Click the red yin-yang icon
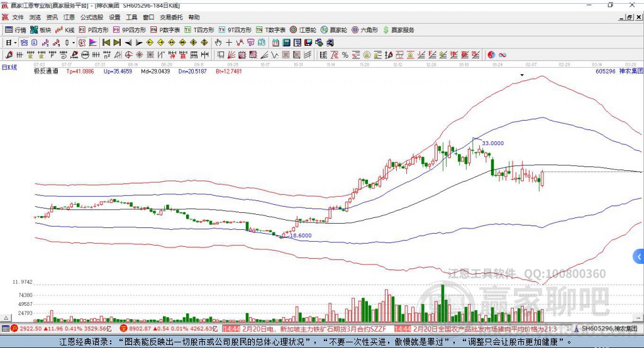 coord(491,55)
